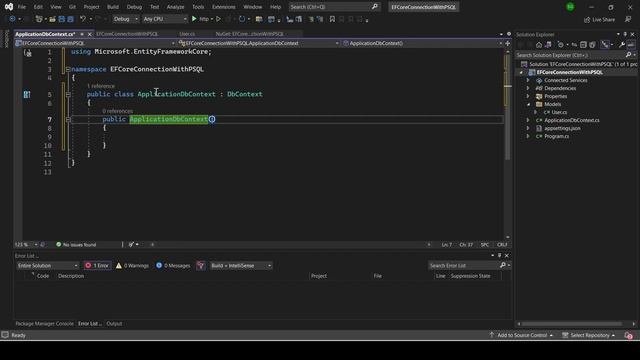Click Start Without Debugging outline play icon
Image resolution: width=640 pixels, height=360 pixels.
tap(218, 19)
